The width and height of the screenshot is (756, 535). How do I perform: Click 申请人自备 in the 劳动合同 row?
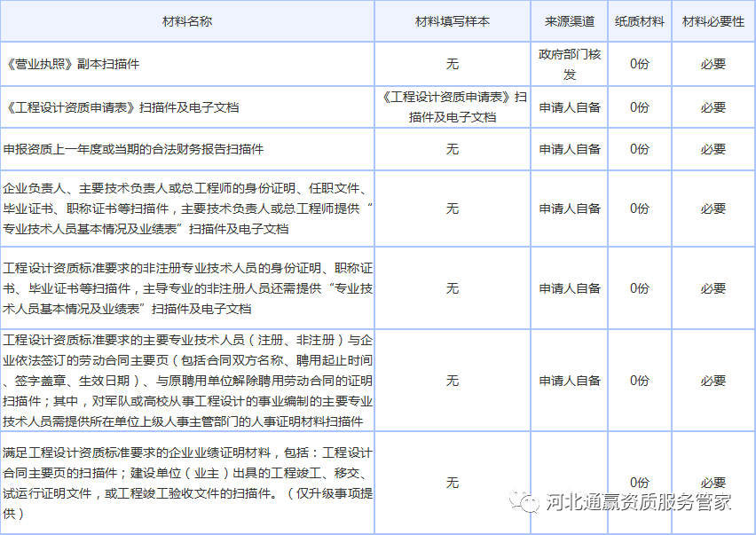570,381
